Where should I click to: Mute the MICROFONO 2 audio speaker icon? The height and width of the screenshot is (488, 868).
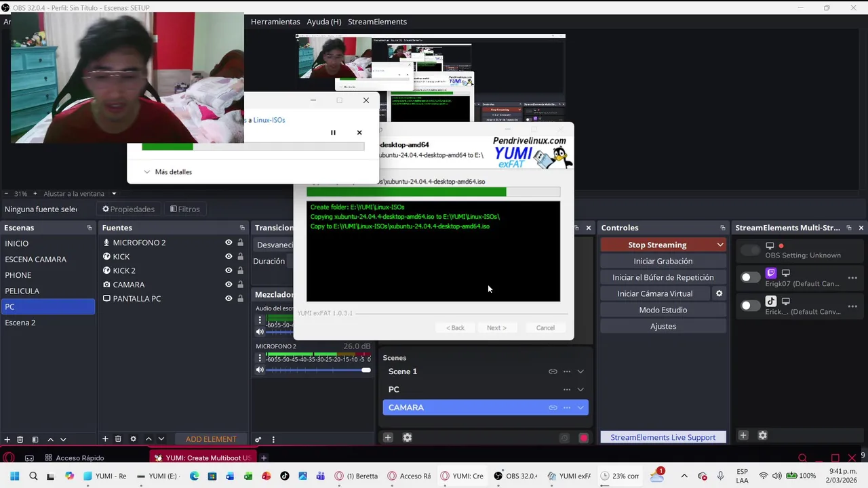coord(260,370)
